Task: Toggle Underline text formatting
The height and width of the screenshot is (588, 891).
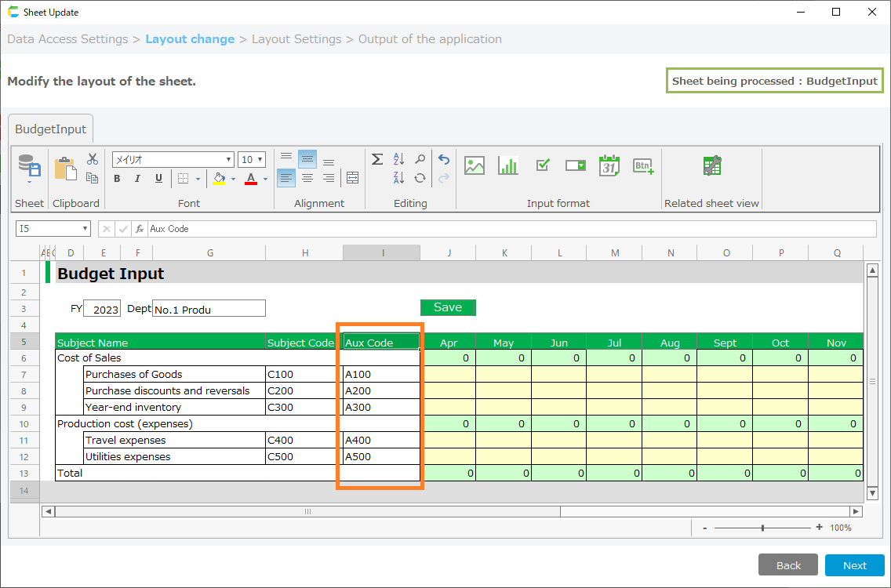Action: click(158, 179)
